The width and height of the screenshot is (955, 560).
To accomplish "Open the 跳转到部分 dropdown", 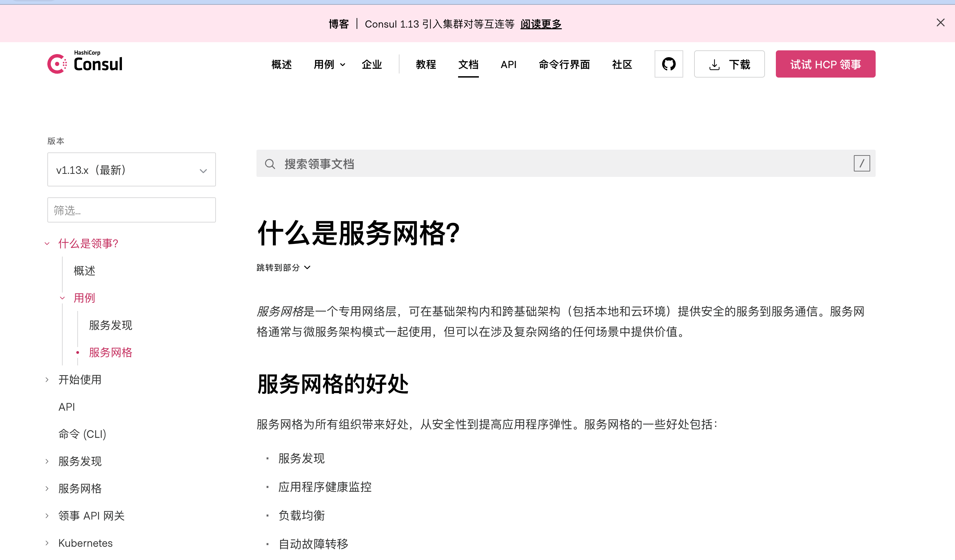I will [x=283, y=268].
